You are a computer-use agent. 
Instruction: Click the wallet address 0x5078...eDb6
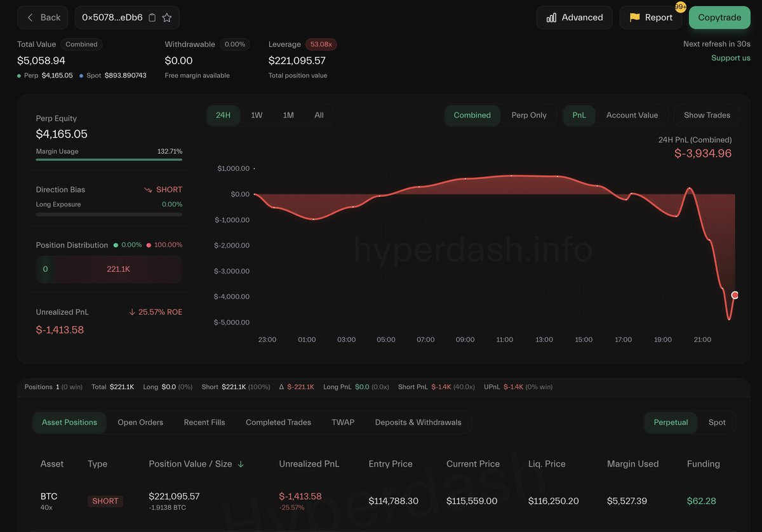coord(112,18)
